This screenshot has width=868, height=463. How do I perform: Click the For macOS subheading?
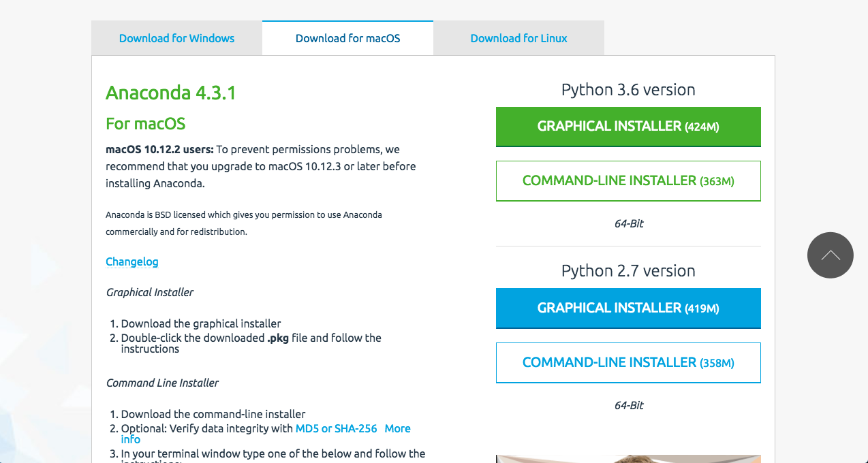[145, 124]
